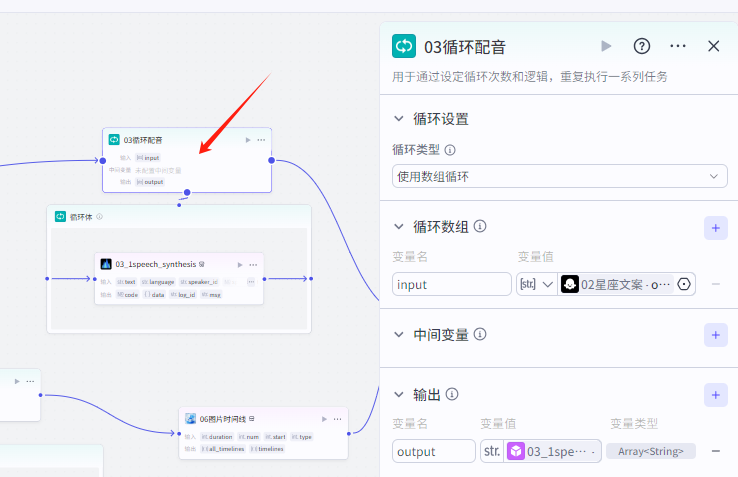Open the str. type selector for output
Image resolution: width=738 pixels, height=477 pixels.
click(492, 451)
